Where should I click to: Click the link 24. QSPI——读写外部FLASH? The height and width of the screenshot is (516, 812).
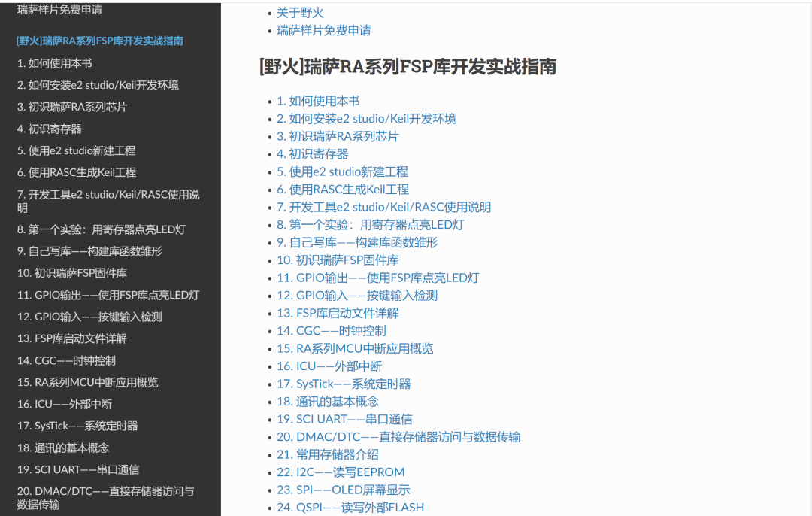350,507
